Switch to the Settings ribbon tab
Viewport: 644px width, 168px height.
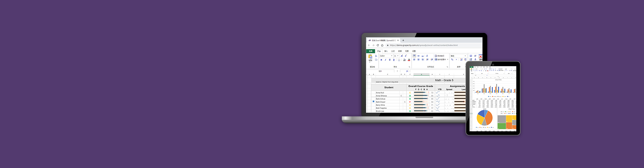coord(414,51)
